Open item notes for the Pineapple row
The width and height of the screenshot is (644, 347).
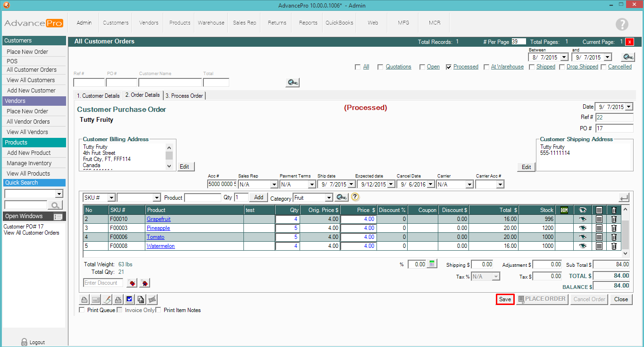coord(599,228)
